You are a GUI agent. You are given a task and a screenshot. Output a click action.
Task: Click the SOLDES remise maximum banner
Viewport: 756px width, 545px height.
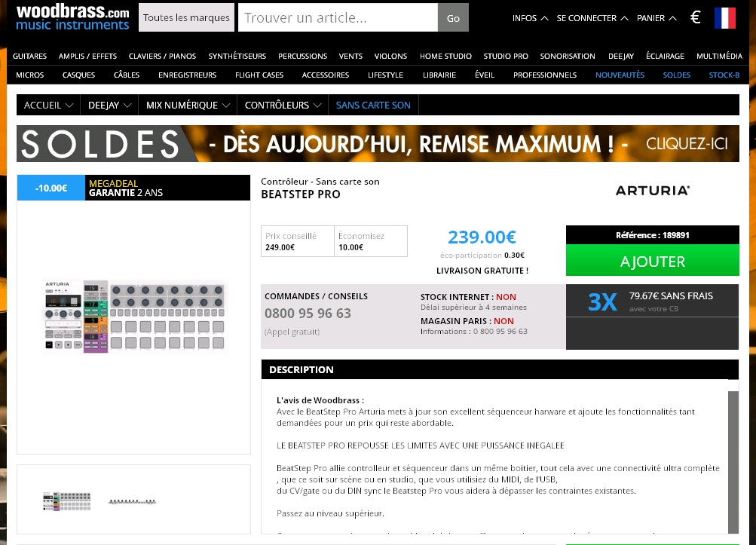coord(378,144)
